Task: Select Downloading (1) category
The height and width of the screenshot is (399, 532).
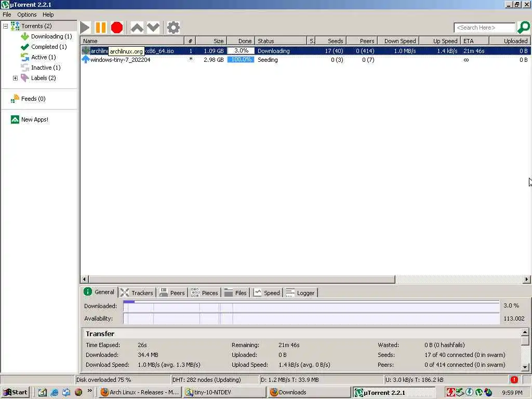Action: click(51, 36)
